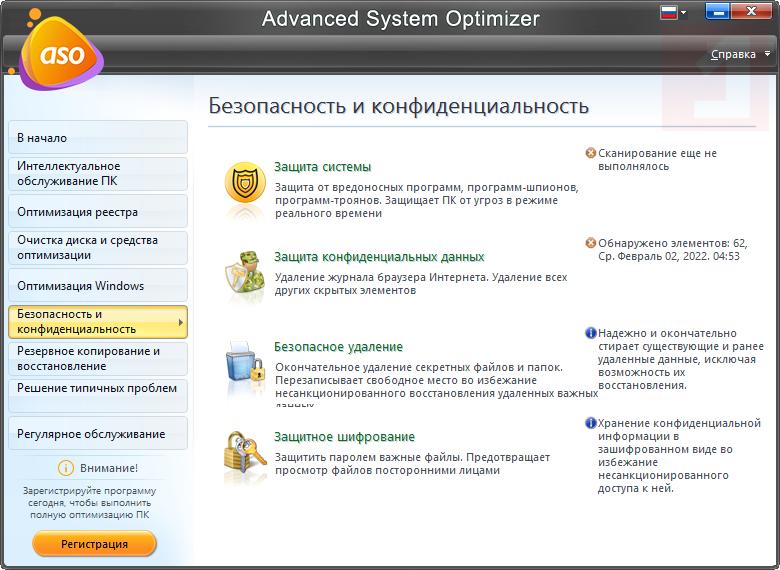Open 'Очистка диска и средства оптимизации'

pyautogui.click(x=98, y=248)
